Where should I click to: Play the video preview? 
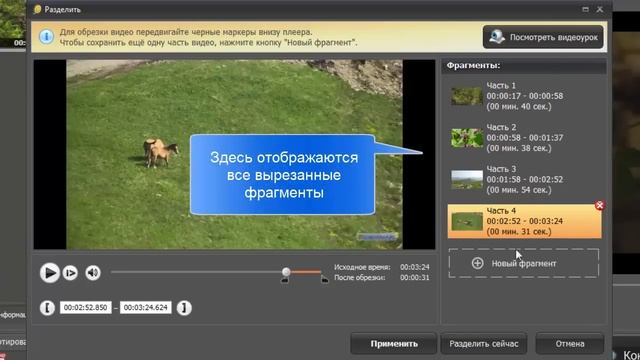click(50, 273)
